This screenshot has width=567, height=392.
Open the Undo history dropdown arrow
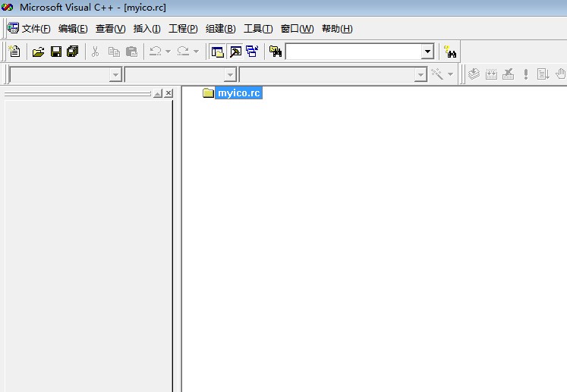(169, 52)
